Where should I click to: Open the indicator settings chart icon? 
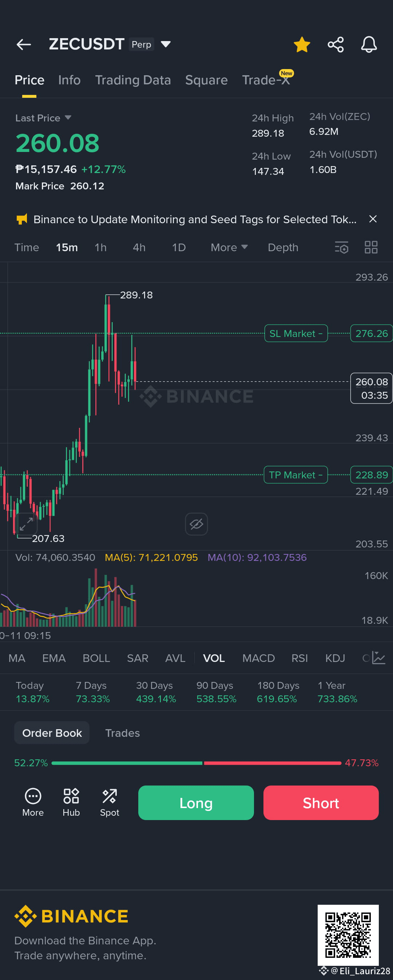[x=379, y=658]
